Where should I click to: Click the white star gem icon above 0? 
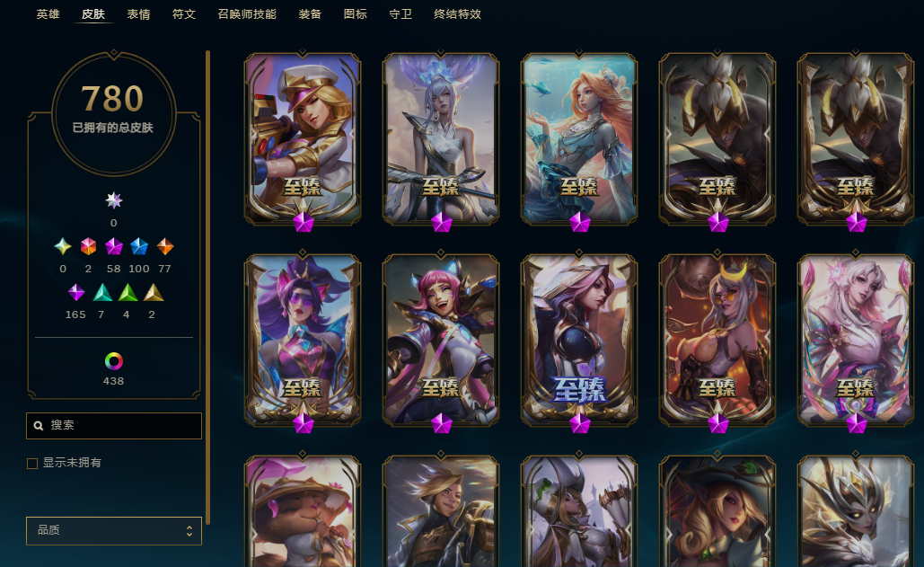tap(114, 200)
